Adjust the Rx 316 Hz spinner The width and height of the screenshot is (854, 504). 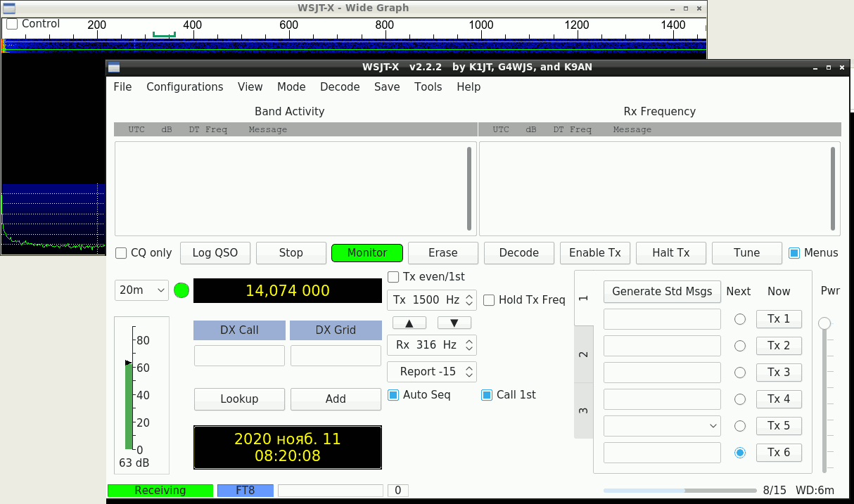coord(432,345)
